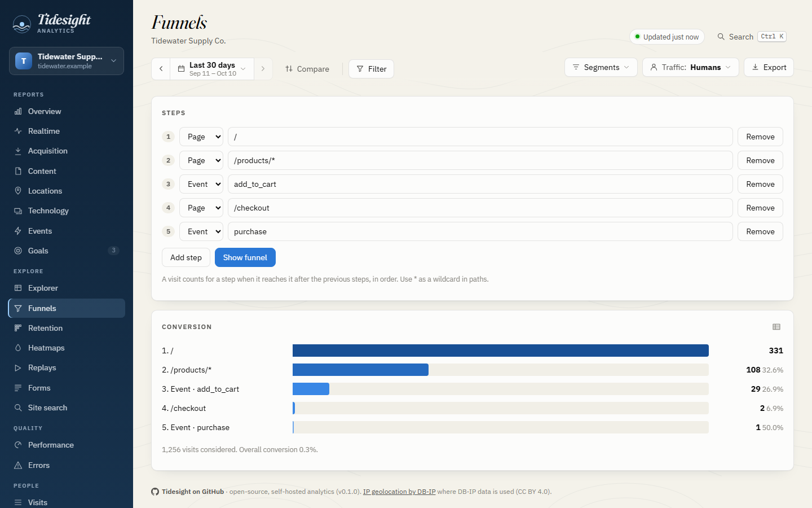Go to previous date range arrow
The image size is (812, 508).
(161, 69)
